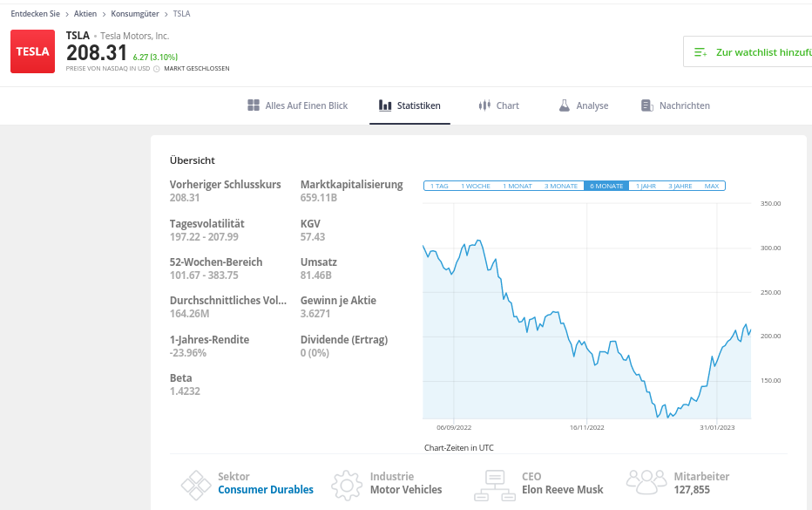This screenshot has height=510, width=812.
Task: Set chart range to 1 MONAT
Action: tap(518, 186)
